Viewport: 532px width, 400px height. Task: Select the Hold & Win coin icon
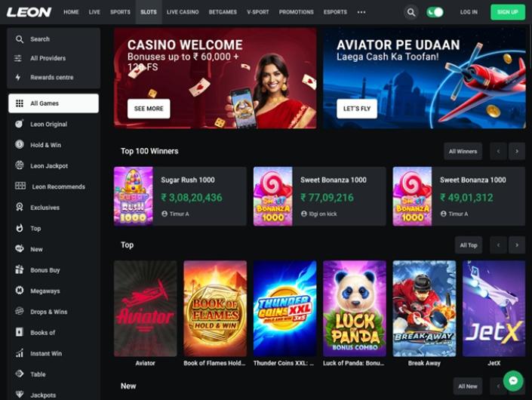[x=20, y=145]
